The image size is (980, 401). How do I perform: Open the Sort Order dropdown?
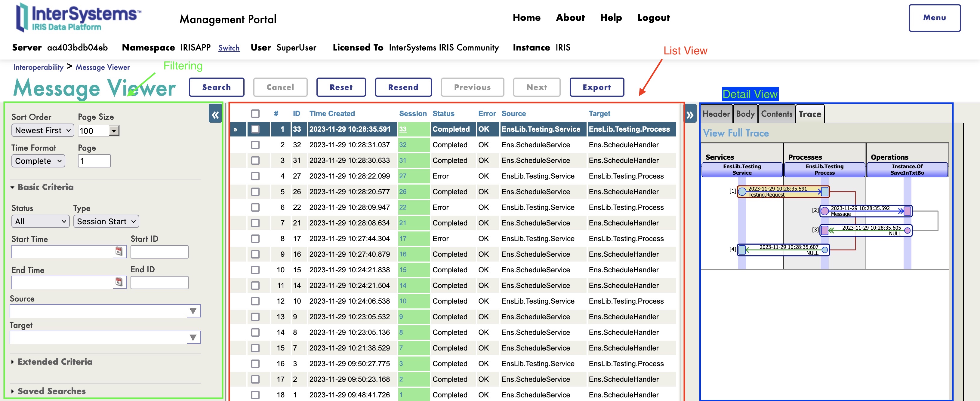[x=42, y=130]
